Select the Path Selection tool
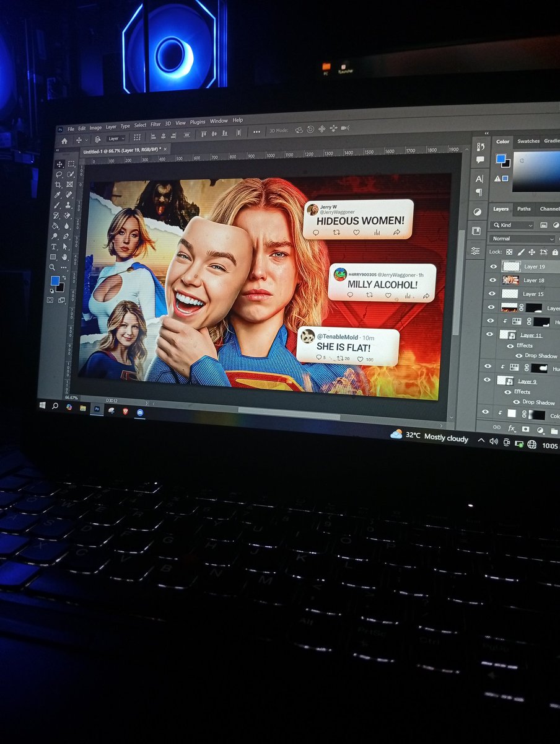The height and width of the screenshot is (744, 560). [x=65, y=246]
